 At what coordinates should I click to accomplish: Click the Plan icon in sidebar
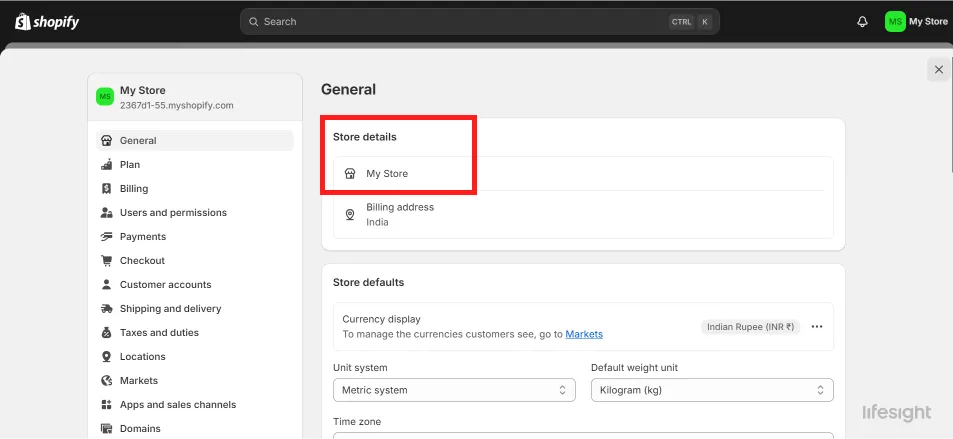(x=106, y=164)
